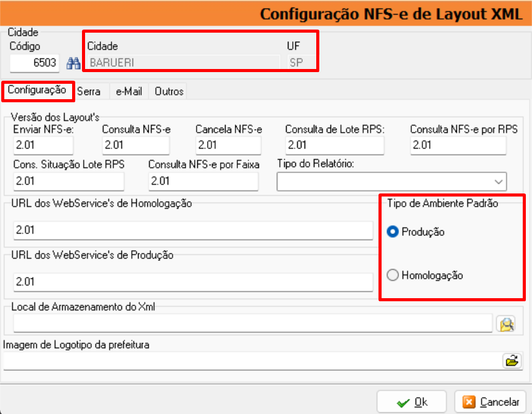Click the 'Código' label above the code field
532x414 pixels.
[x=25, y=46]
